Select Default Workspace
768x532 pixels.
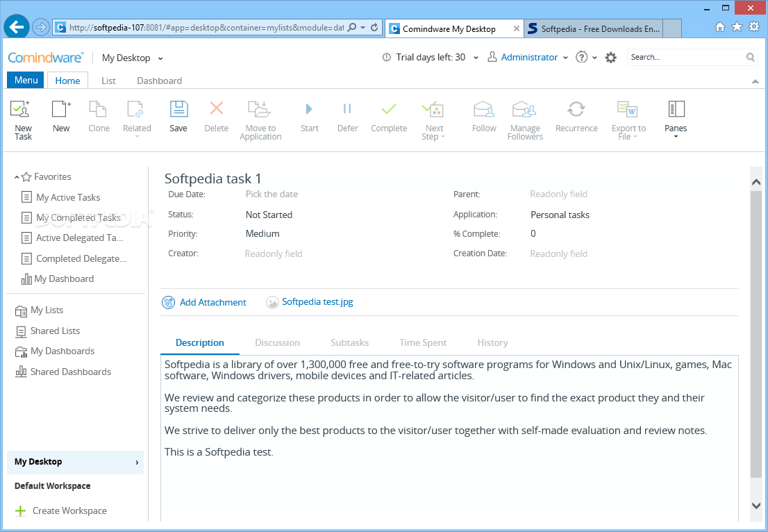(x=52, y=486)
